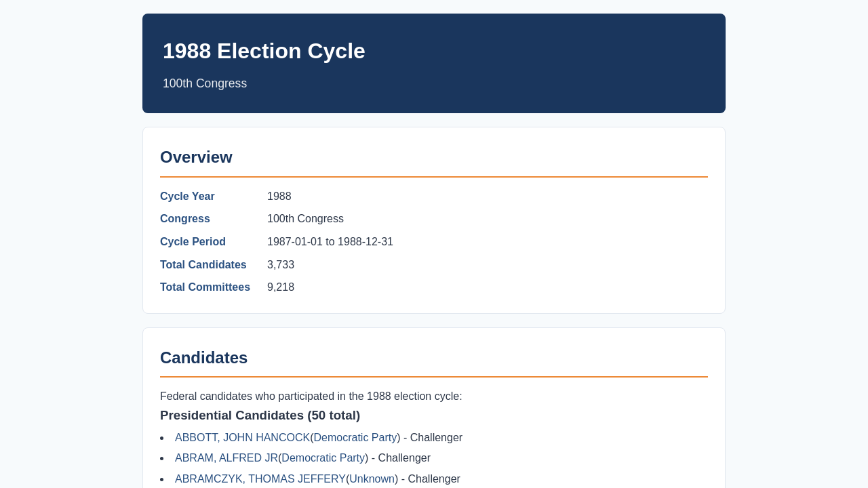The height and width of the screenshot is (488, 868).
Task: Click the 1987-01-01 to 1988-12-31 date range
Action: click(330, 242)
